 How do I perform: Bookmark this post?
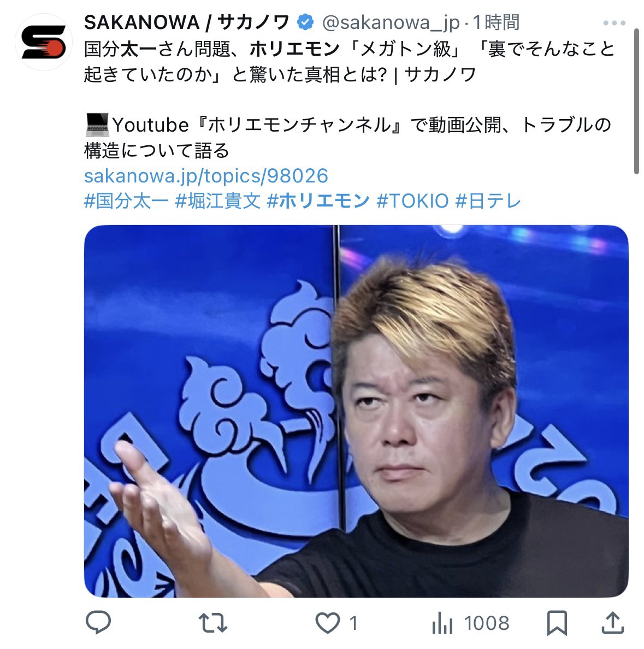click(557, 623)
